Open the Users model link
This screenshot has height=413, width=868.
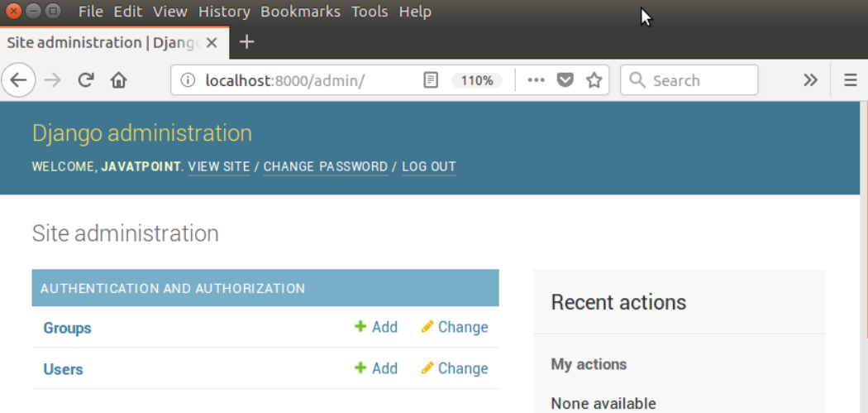tap(63, 369)
